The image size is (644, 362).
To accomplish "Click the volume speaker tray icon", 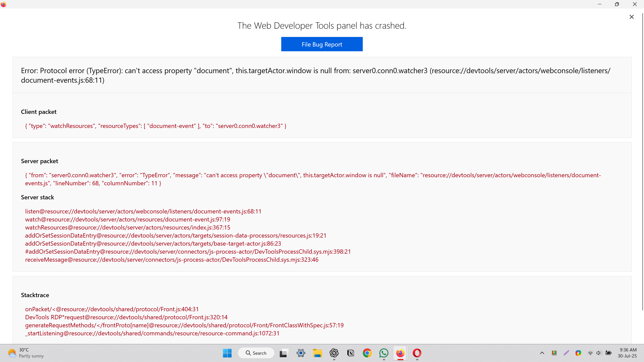I will coord(599,353).
